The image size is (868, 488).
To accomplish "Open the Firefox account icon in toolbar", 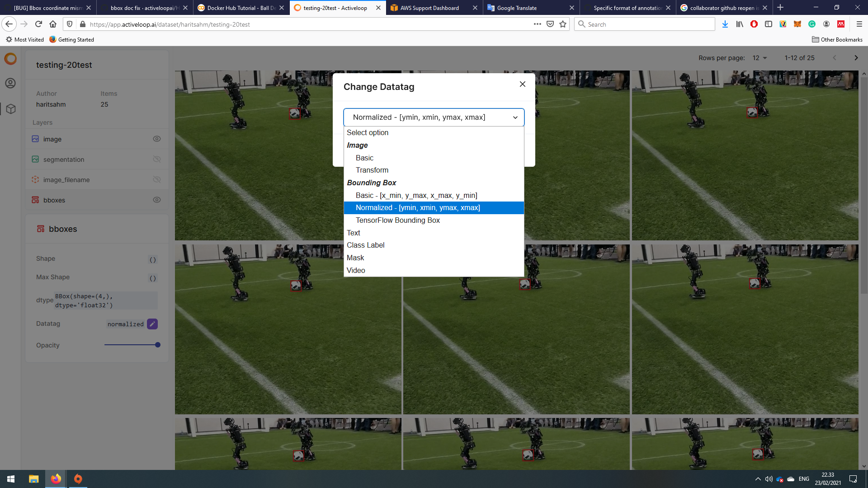I will [826, 24].
